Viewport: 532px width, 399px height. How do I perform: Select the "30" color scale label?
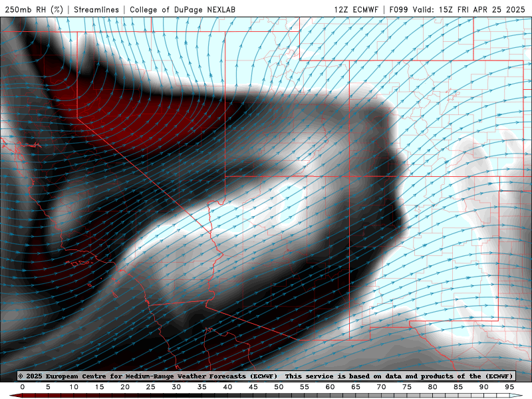point(176,387)
